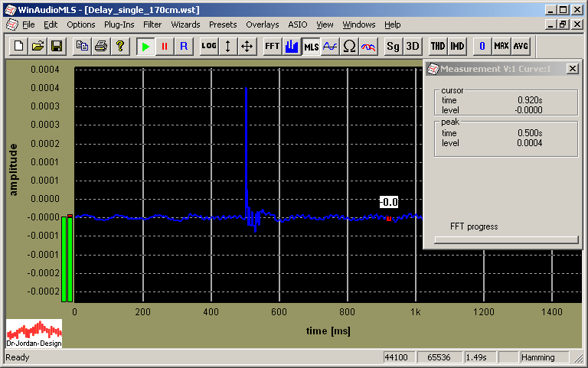
Task: Show the 3D plot view
Action: coord(413,46)
